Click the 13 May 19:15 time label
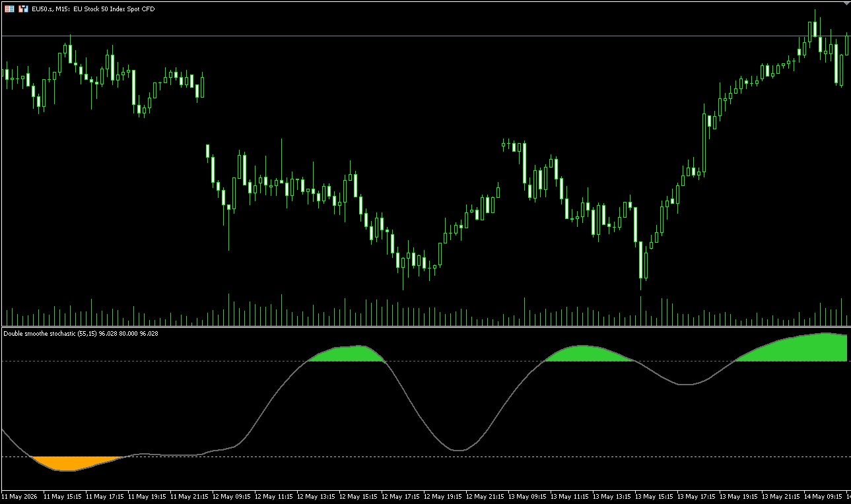This screenshot has width=851, height=504. coord(739,496)
